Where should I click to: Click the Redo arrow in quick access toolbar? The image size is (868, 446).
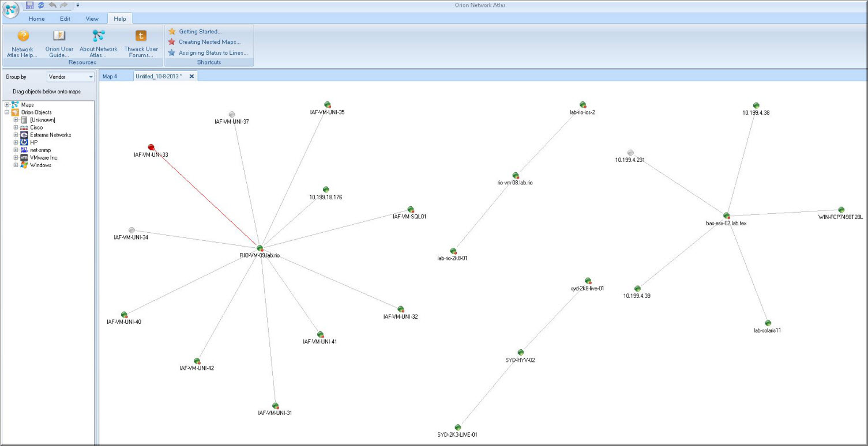click(x=64, y=5)
